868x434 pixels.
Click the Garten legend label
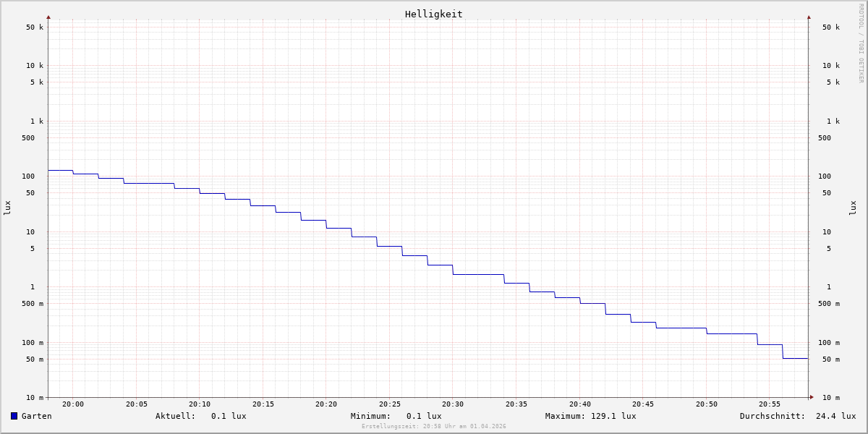pyautogui.click(x=36, y=416)
